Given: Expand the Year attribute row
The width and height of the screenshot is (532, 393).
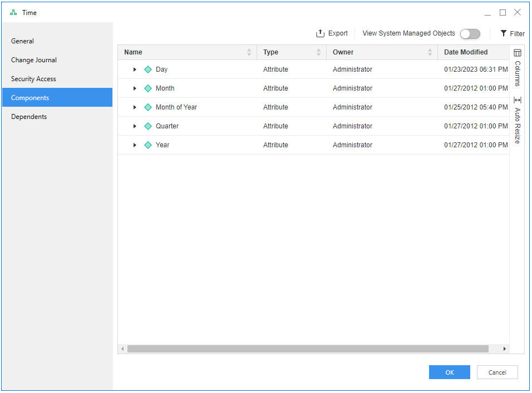Looking at the screenshot, I should coord(135,145).
